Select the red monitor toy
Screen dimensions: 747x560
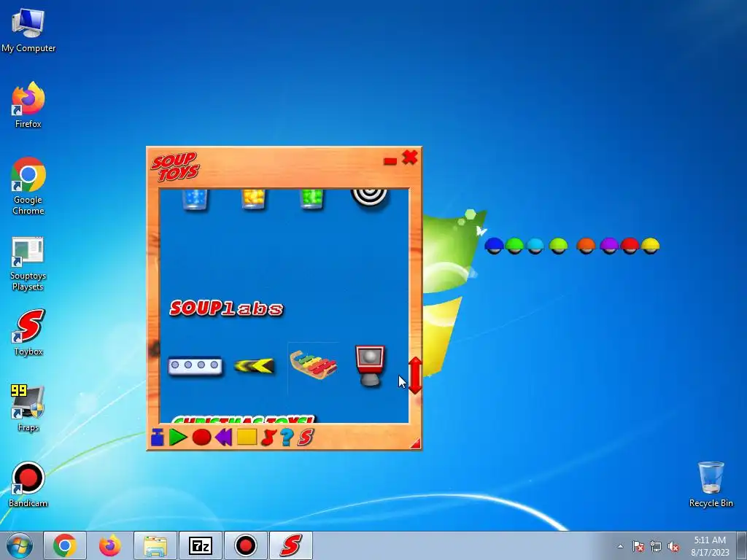point(370,366)
